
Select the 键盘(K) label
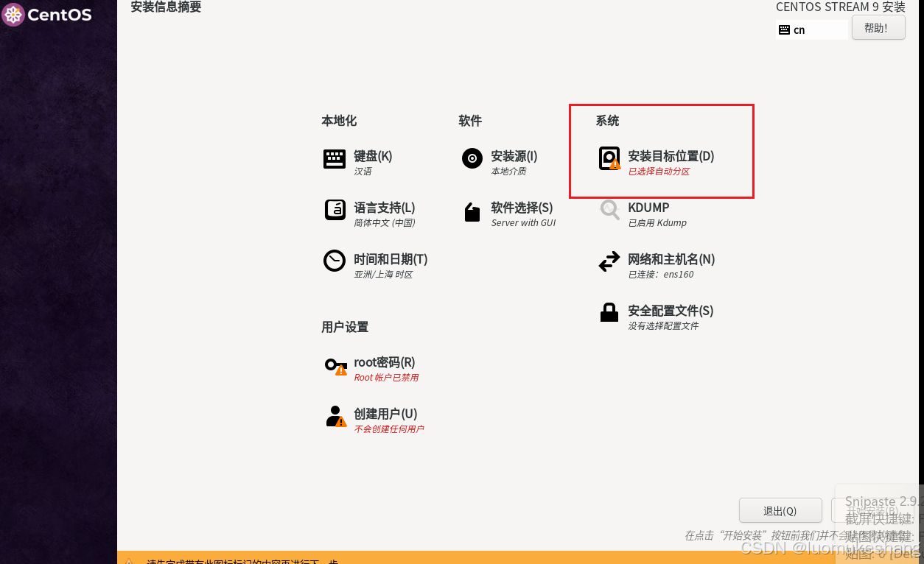coord(373,156)
